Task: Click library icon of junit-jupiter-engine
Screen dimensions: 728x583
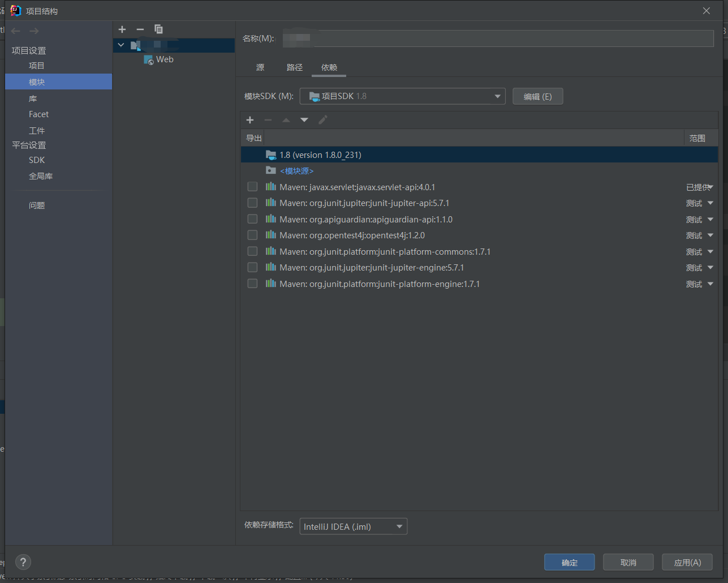Action: click(271, 267)
